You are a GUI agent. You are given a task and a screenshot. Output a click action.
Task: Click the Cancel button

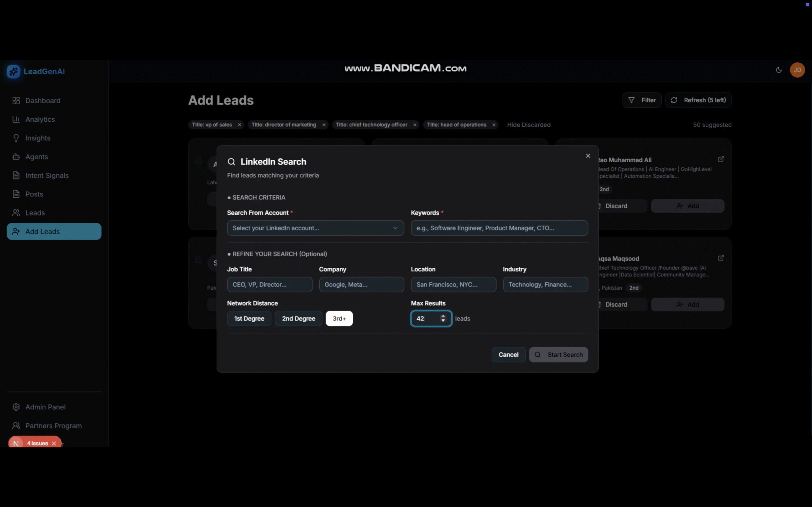click(x=508, y=355)
